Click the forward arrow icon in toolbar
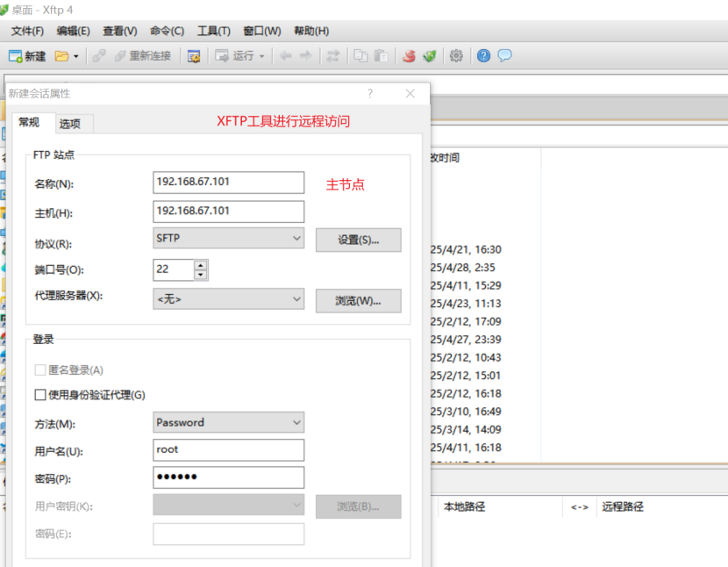728x567 pixels. point(305,56)
